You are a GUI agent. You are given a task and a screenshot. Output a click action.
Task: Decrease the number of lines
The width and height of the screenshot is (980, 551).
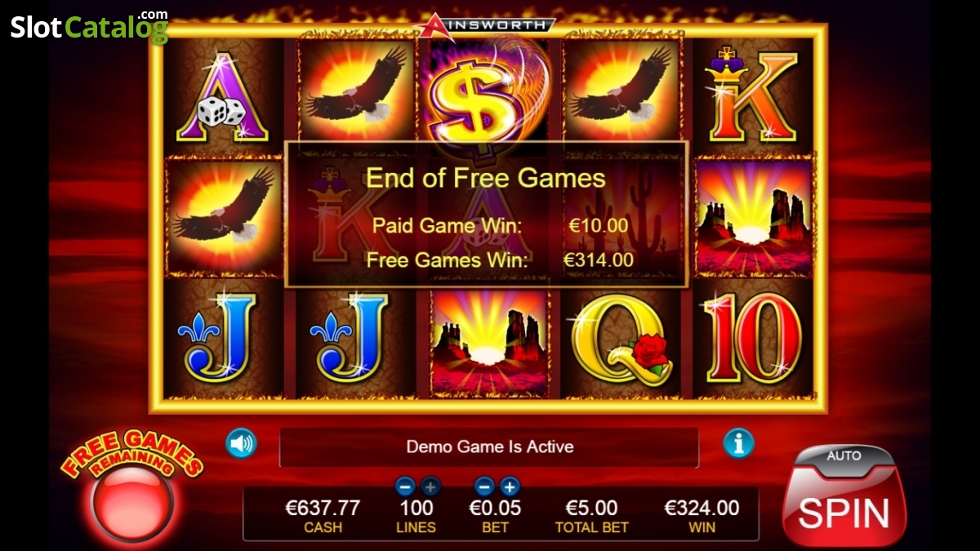pos(405,487)
